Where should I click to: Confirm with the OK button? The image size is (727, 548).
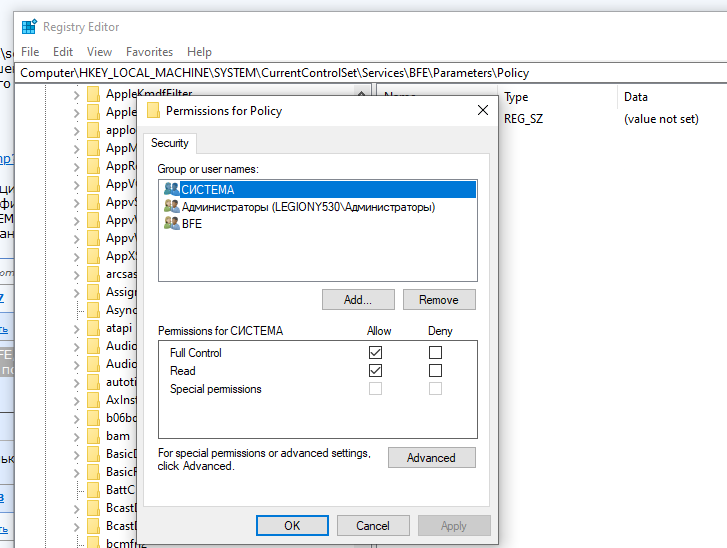click(x=292, y=525)
